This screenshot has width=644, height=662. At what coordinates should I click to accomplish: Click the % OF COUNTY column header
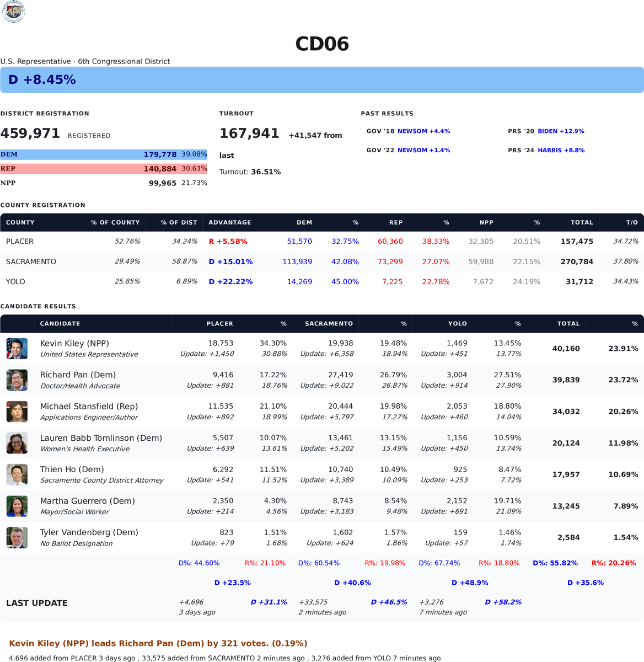pos(115,222)
